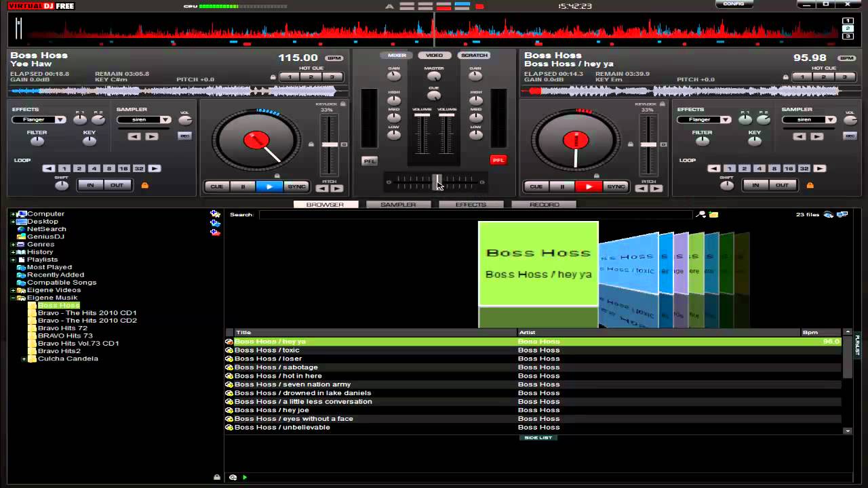This screenshot has height=488, width=868.
Task: Click the NetSearch globe icon
Action: pos(21,229)
